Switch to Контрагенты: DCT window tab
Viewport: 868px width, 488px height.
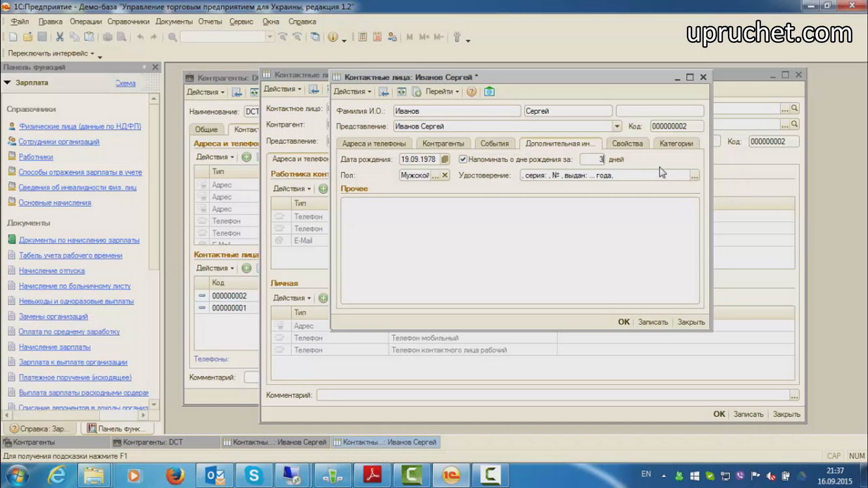tap(164, 442)
